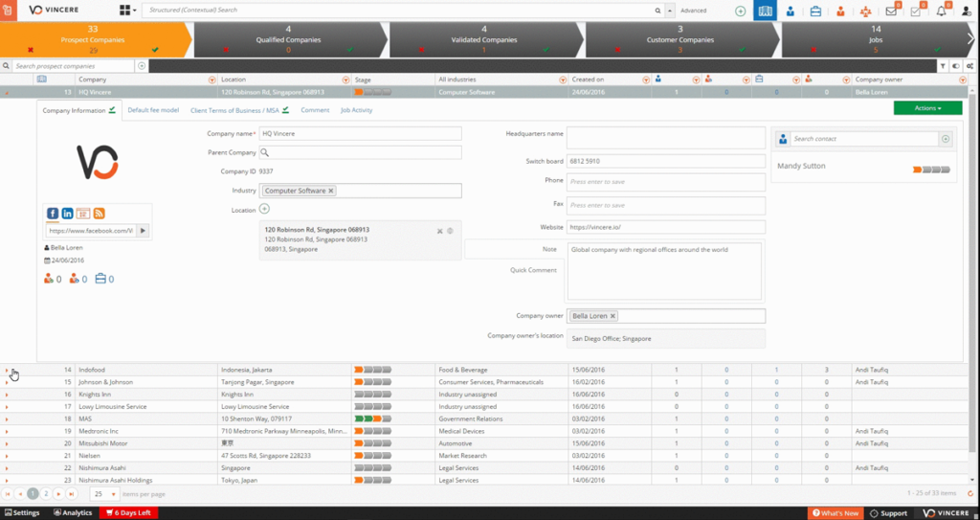Switch to Client Terms of Business / MSA tab
The image size is (980, 520).
click(x=239, y=110)
